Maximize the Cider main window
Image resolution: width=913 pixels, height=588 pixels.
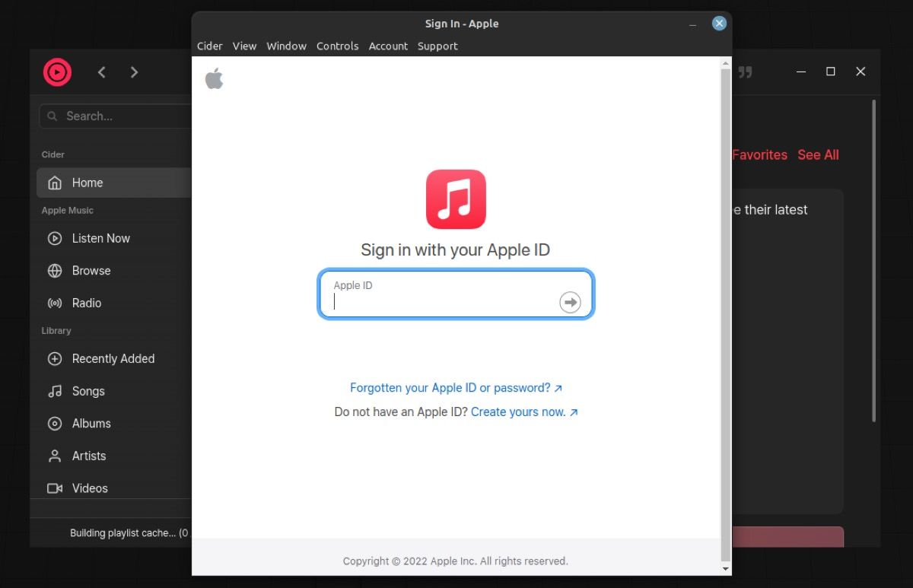point(831,72)
